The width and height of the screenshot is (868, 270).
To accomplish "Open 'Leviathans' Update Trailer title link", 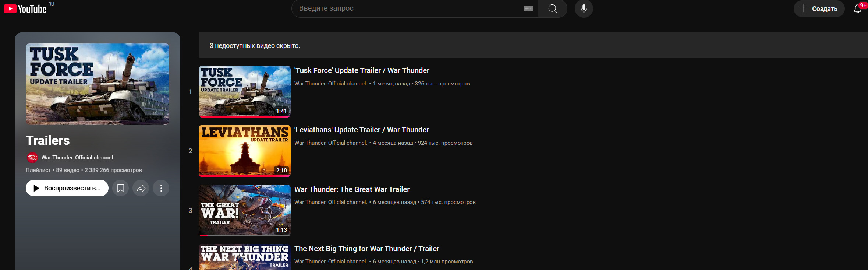I will pos(361,130).
